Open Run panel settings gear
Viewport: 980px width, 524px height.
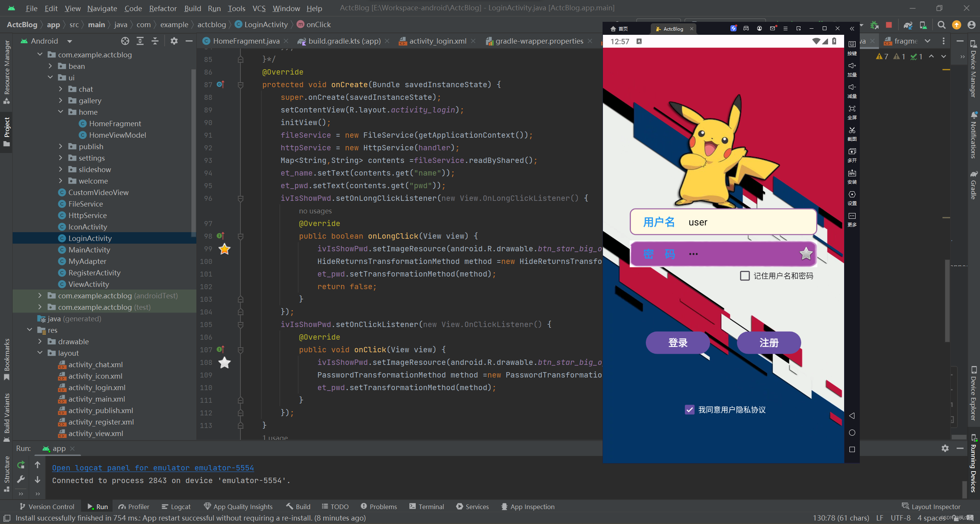coord(945,448)
